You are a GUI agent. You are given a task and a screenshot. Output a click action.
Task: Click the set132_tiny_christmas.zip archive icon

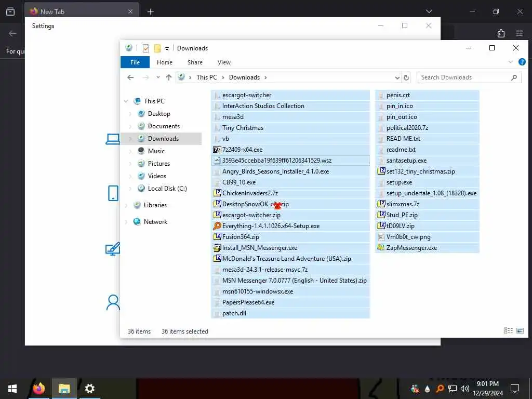coord(381,171)
